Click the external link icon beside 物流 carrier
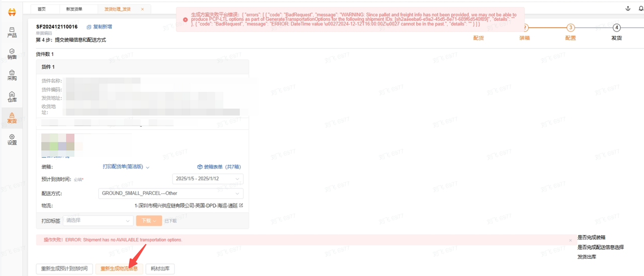Viewport: 644px width, 276px height. 241,206
